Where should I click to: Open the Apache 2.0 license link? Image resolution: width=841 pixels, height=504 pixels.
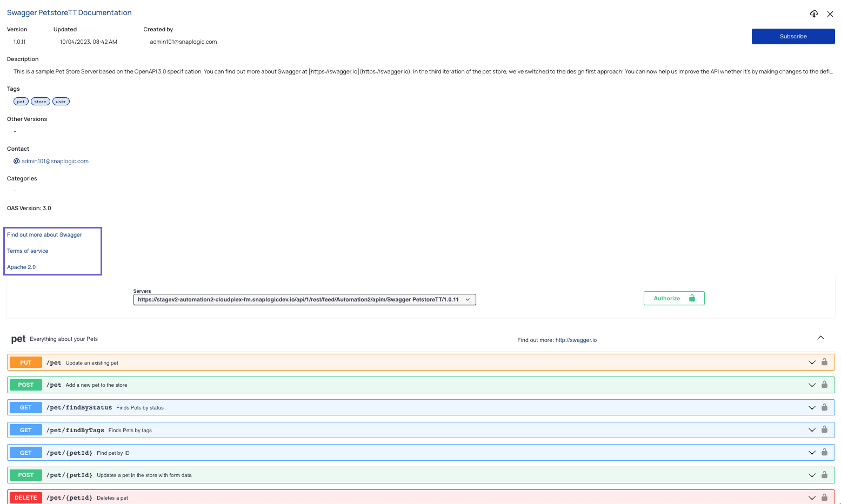point(22,267)
